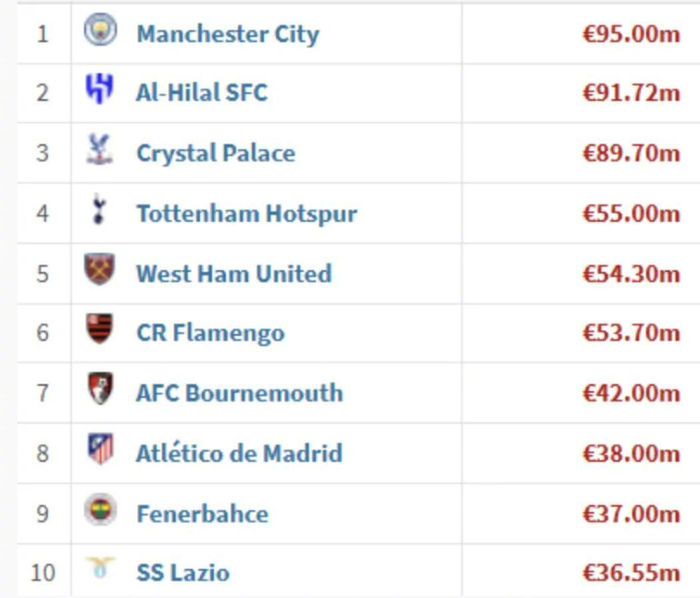The image size is (700, 598).
Task: Click the AFC Bournemouth club crest
Action: coord(100,391)
